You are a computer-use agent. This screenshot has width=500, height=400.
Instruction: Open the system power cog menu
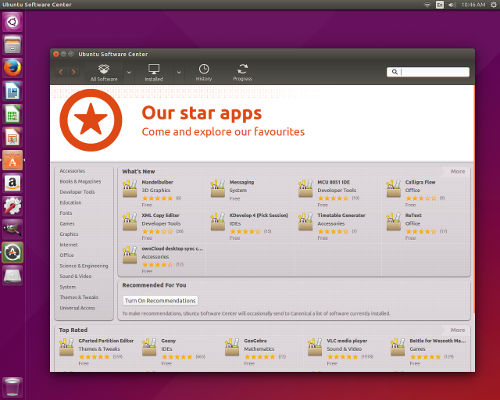494,5
